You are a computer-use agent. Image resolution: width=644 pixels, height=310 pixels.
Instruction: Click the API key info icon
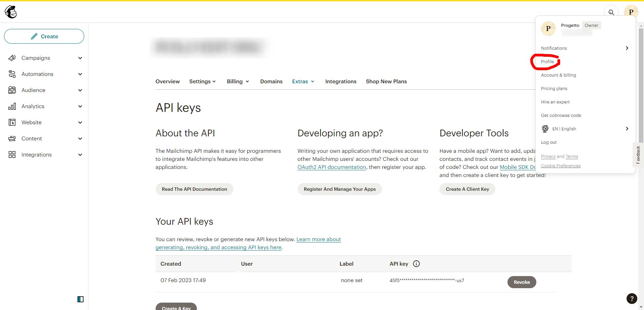[416, 264]
